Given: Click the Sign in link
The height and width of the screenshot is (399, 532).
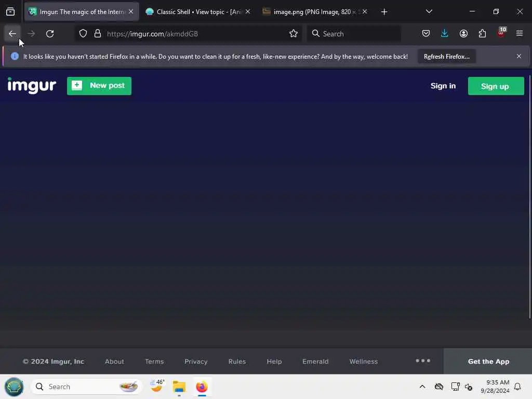Looking at the screenshot, I should point(443,86).
